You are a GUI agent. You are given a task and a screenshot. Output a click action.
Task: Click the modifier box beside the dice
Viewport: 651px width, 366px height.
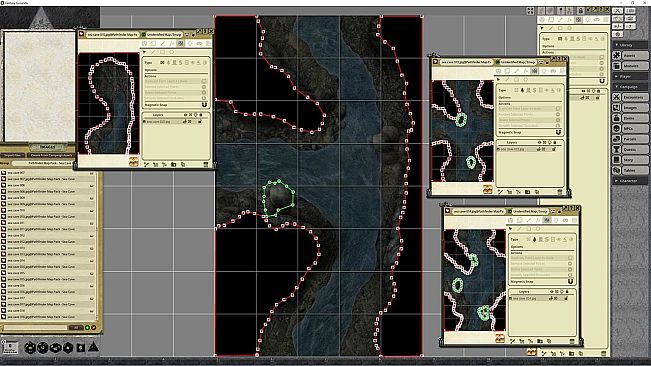point(11,347)
